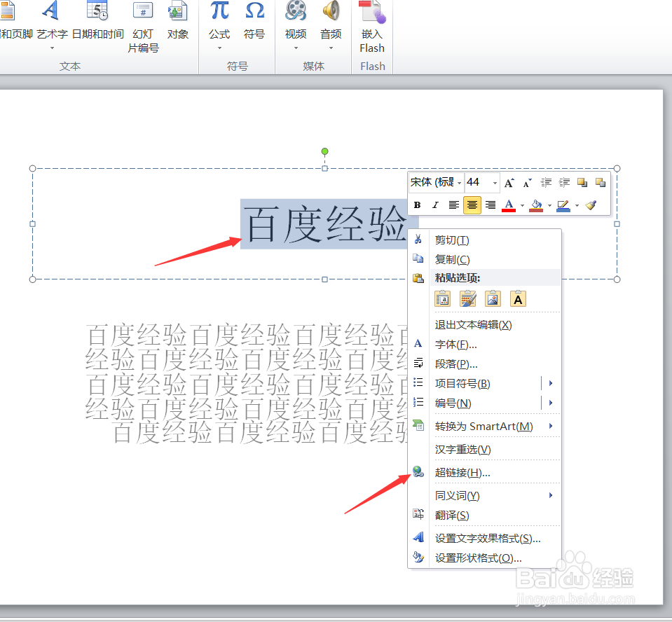Insert an object (对象)

pos(177,22)
